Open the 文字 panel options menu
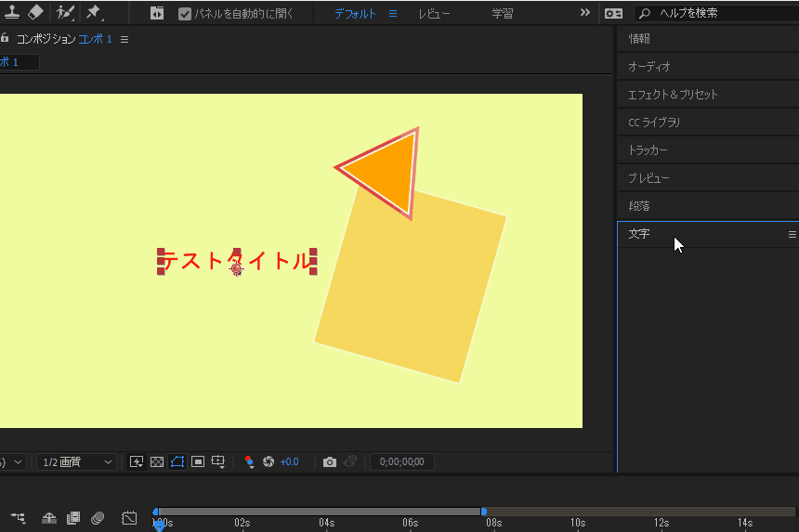Image resolution: width=799 pixels, height=532 pixels. pyautogui.click(x=792, y=234)
